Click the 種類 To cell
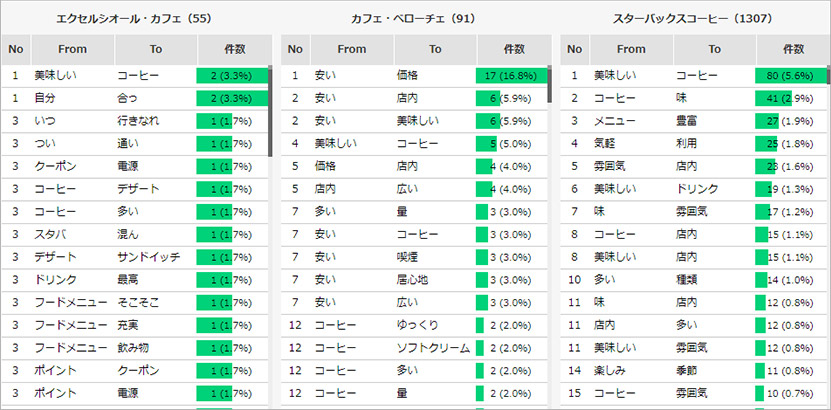 [686, 280]
